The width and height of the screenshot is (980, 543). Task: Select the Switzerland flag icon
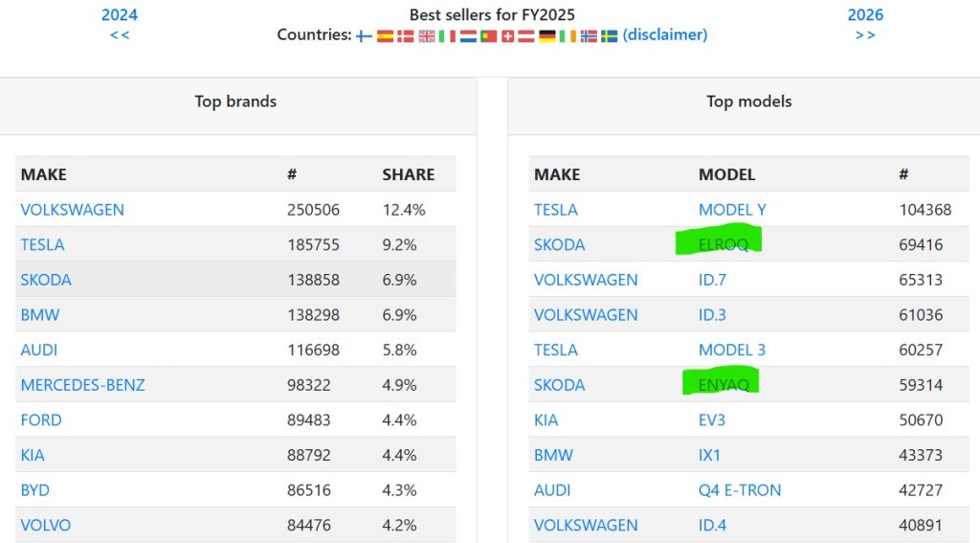pos(508,35)
